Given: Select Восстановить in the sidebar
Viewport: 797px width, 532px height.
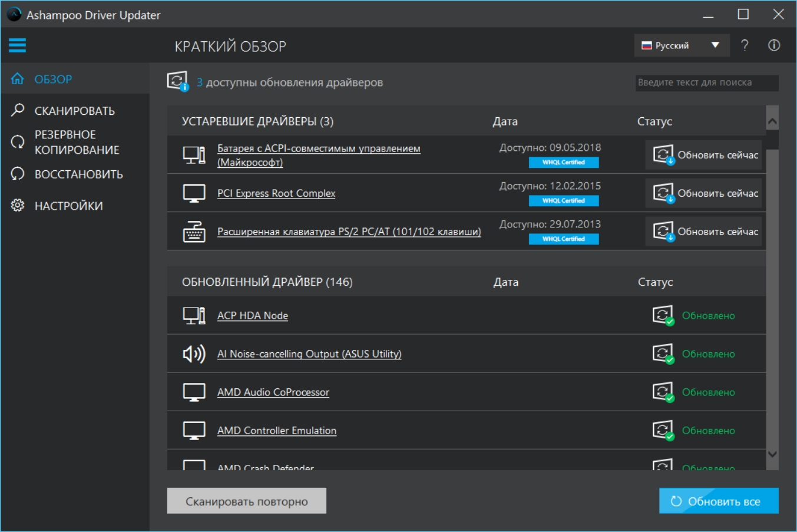Looking at the screenshot, I should [78, 174].
